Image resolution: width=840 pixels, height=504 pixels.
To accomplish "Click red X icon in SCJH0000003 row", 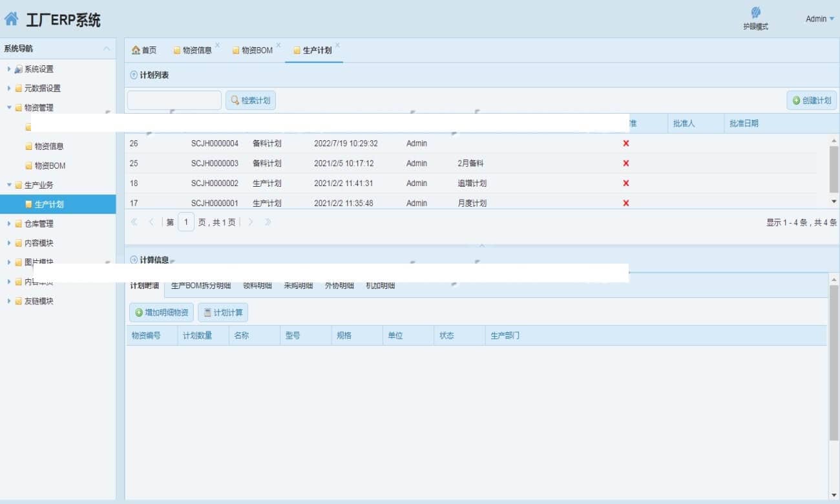I will coord(625,163).
